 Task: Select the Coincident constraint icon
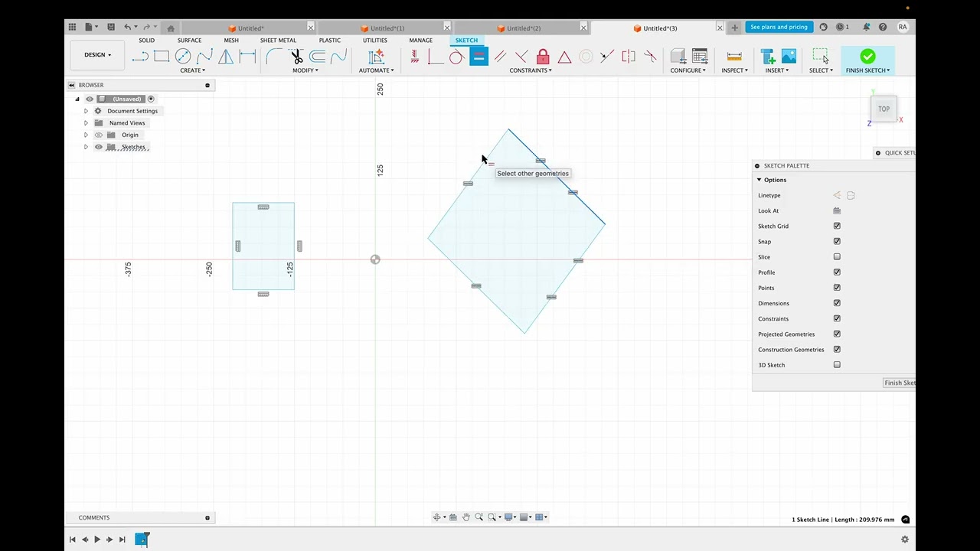point(436,57)
